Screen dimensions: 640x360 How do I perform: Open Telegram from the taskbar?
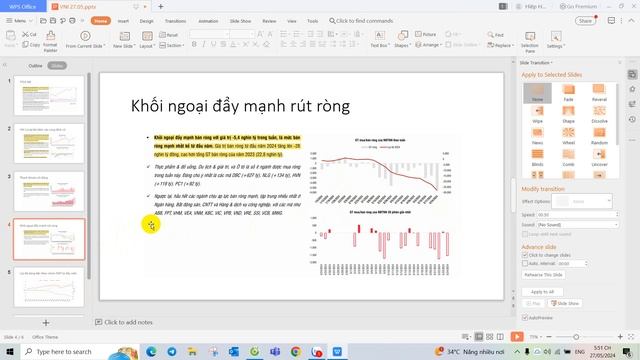point(172,351)
